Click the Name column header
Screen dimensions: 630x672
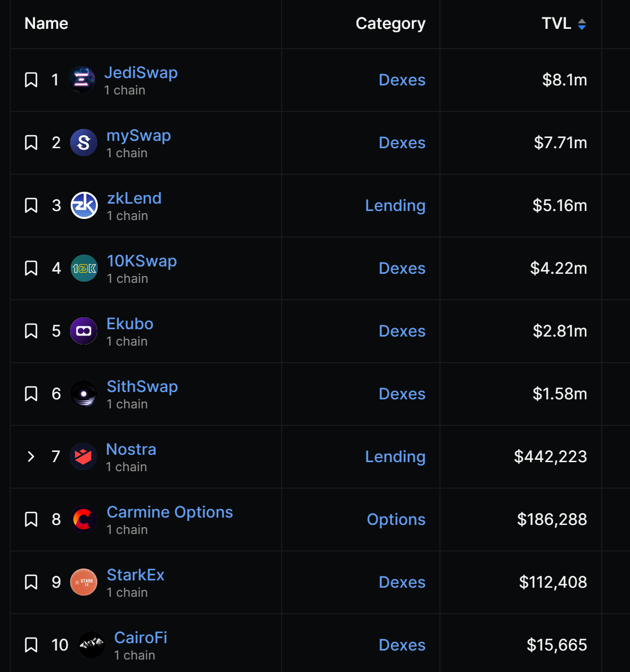click(46, 23)
